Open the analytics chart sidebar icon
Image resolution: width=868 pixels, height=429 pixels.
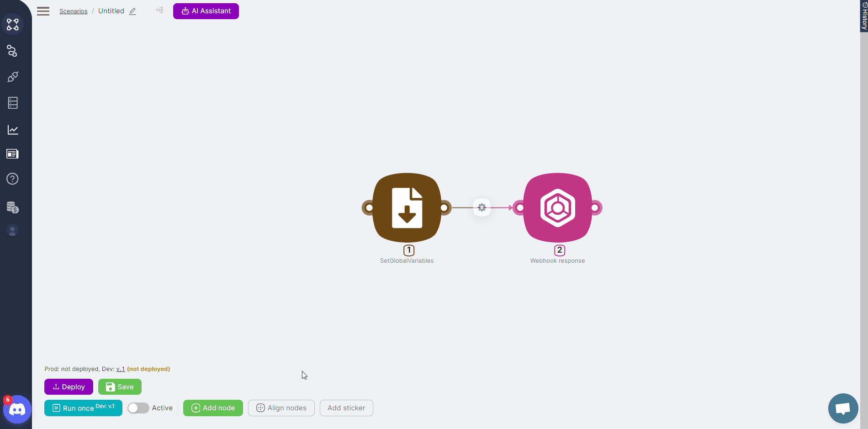(12, 130)
